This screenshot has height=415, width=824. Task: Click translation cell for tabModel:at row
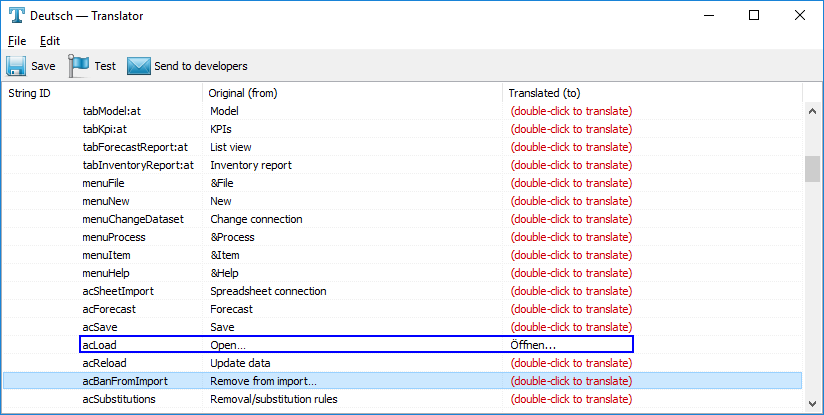pyautogui.click(x=571, y=111)
